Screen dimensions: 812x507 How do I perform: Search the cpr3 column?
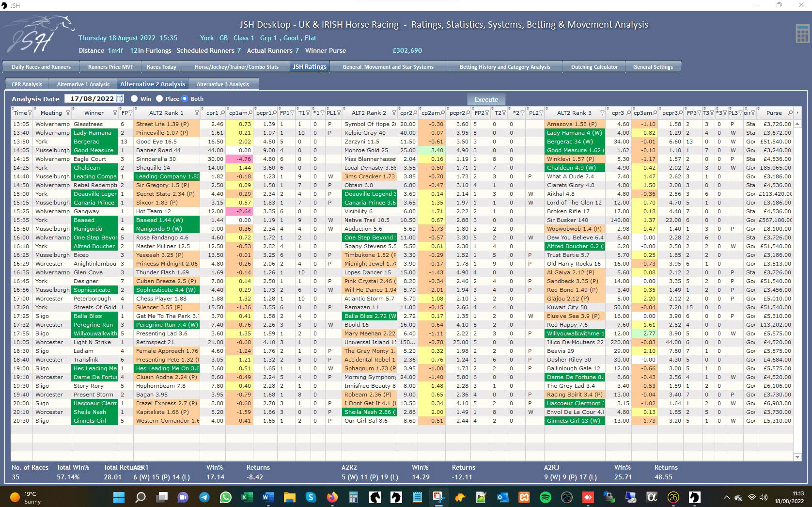(628, 113)
